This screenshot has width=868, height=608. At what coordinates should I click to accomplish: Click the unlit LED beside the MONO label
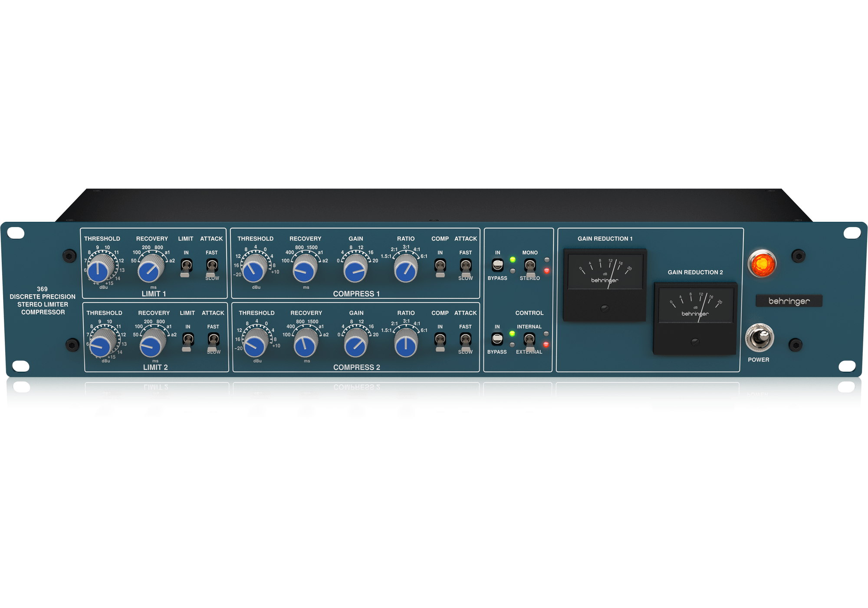pos(547,260)
